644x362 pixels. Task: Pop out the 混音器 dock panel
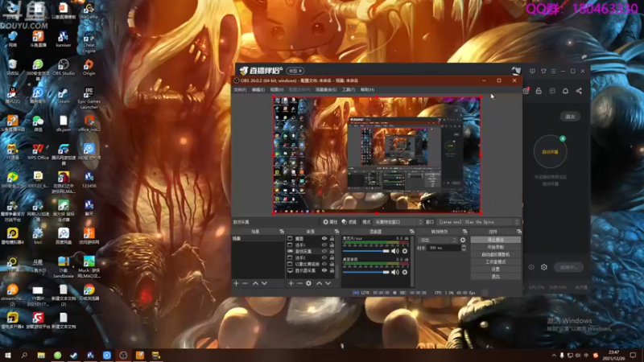(411, 232)
